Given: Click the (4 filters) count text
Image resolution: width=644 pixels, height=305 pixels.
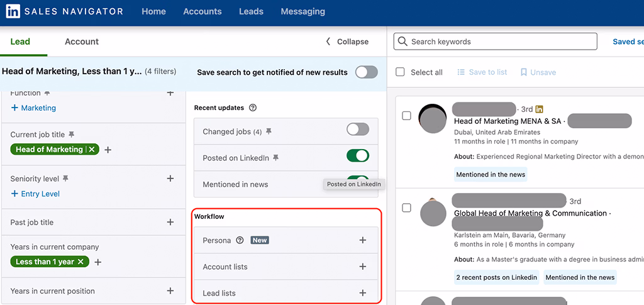Looking at the screenshot, I should 160,72.
